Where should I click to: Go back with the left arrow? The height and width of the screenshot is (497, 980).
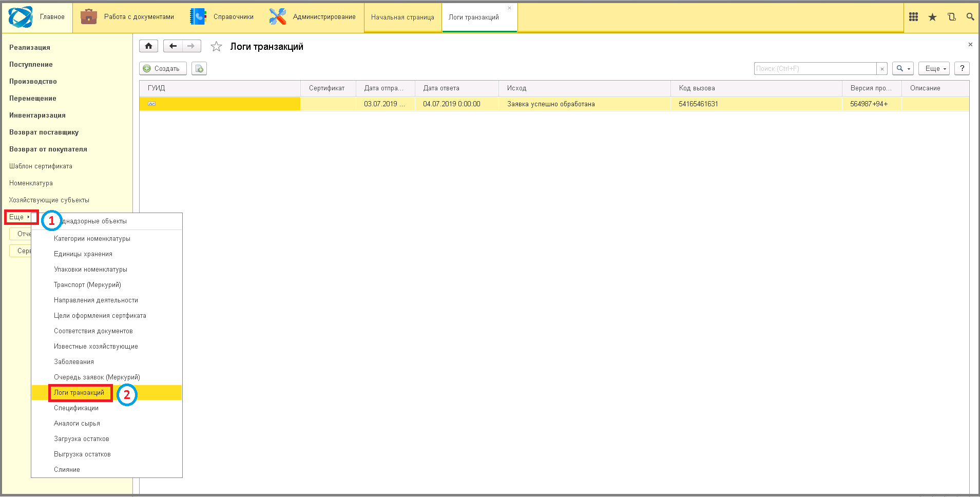[173, 46]
